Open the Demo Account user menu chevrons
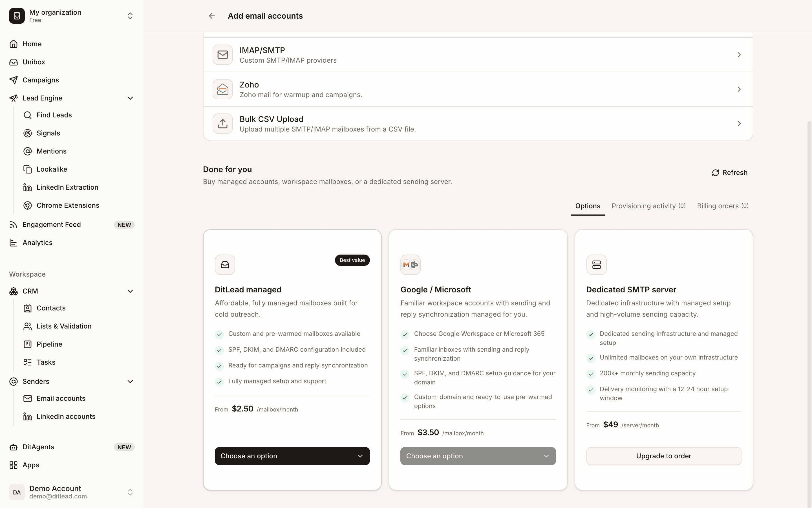Viewport: 812px width, 508px height. coord(130,492)
